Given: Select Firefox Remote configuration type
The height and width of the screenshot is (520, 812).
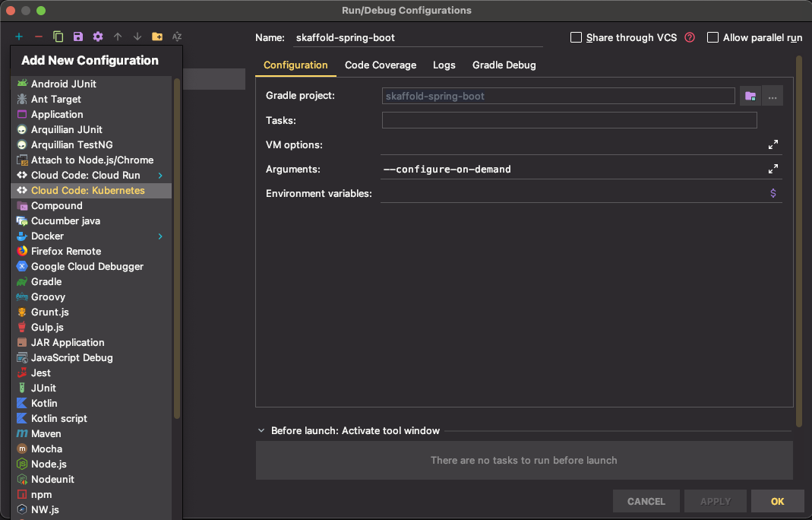Looking at the screenshot, I should (91, 251).
